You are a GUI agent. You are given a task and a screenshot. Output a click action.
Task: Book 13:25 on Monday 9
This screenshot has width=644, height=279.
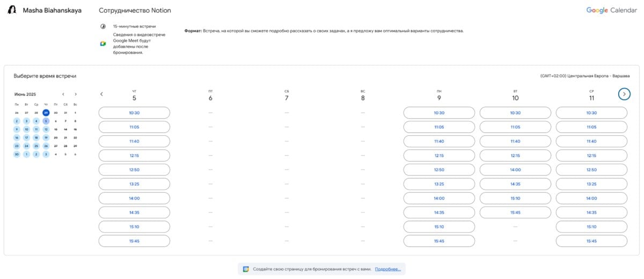click(439, 184)
